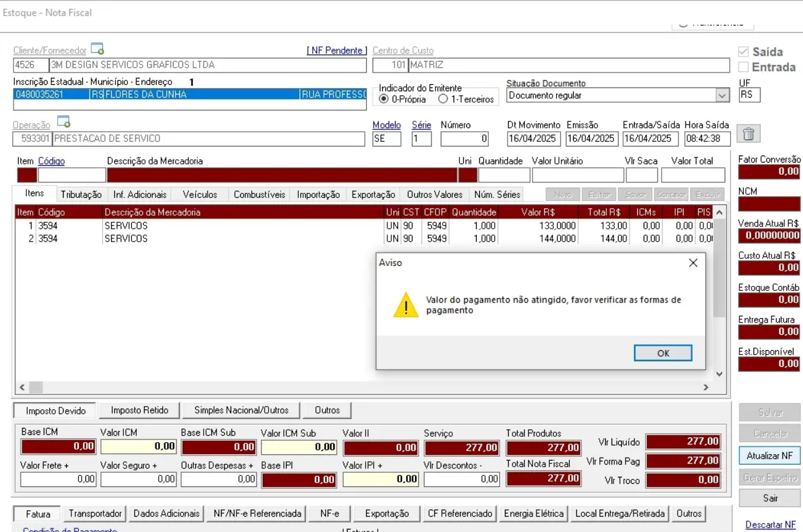Open the Local Entrega/Retirada tab
Screen dimensions: 803x532
(621, 513)
